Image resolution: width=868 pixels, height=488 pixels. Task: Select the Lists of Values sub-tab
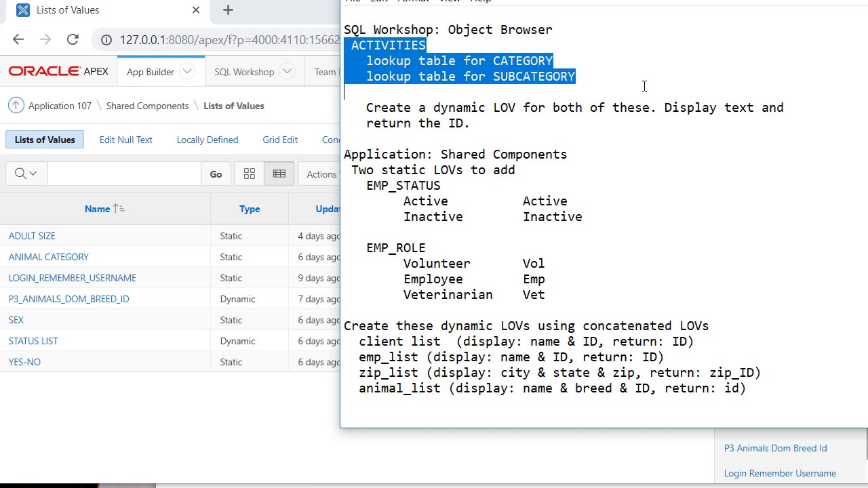[45, 140]
